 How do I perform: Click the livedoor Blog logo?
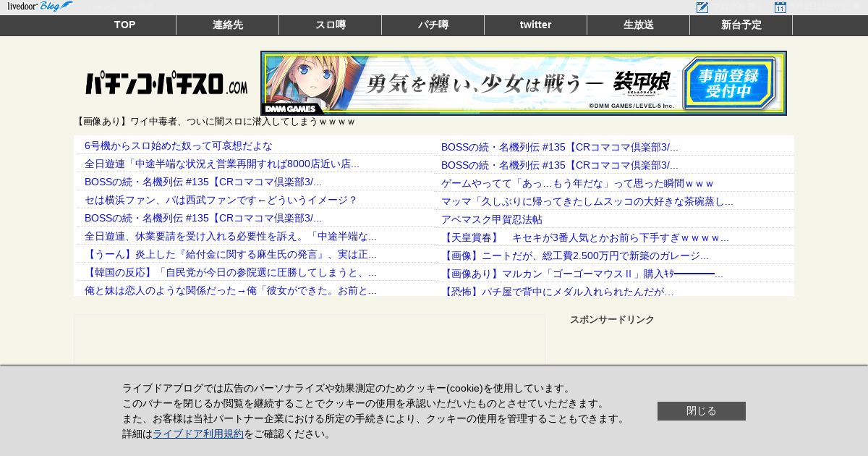pos(40,7)
